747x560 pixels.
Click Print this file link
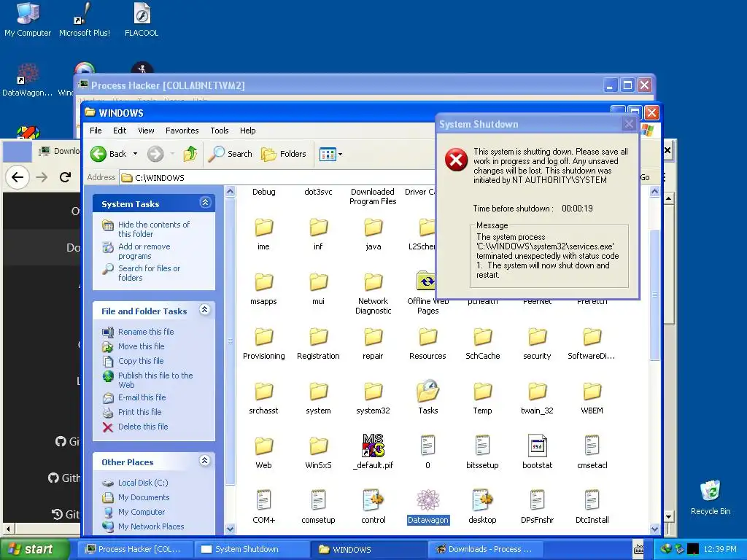click(139, 412)
